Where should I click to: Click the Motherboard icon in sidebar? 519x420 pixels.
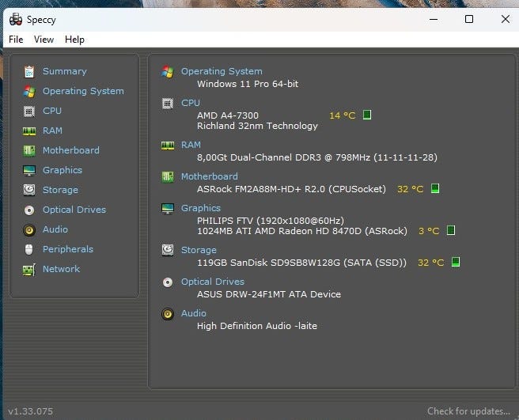tap(29, 150)
